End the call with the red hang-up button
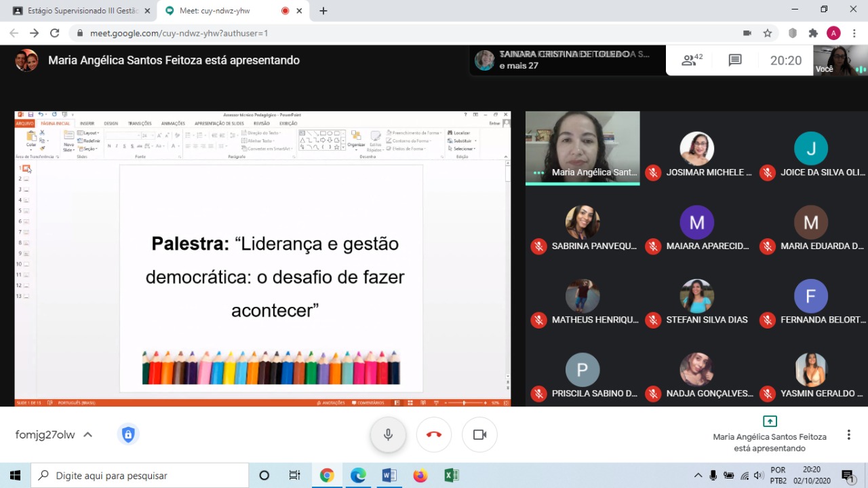The width and height of the screenshot is (868, 488). pos(433,434)
